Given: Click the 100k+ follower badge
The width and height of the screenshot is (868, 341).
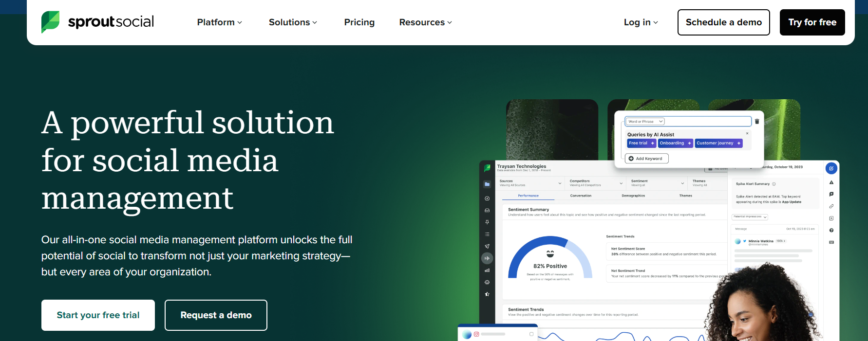Looking at the screenshot, I should tap(780, 241).
